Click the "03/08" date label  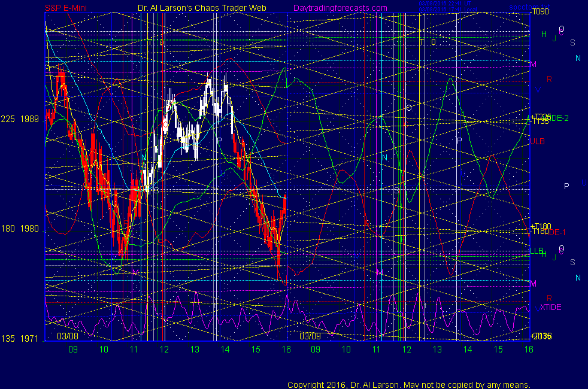click(68, 336)
